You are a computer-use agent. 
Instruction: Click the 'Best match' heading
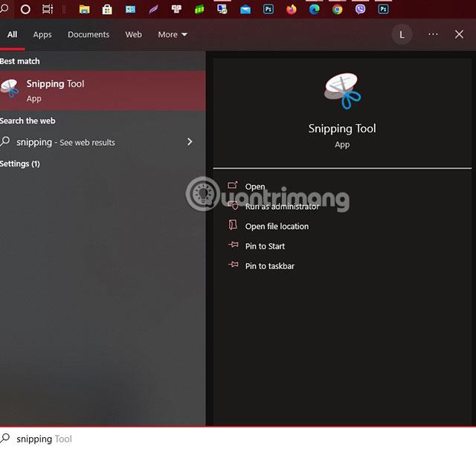point(20,61)
